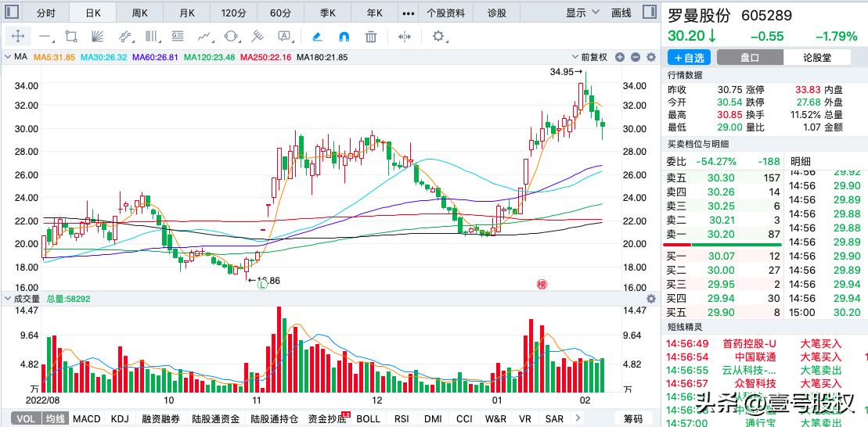The image size is (868, 427).
Task: Select the Gann fan lines tool
Action: click(x=97, y=37)
